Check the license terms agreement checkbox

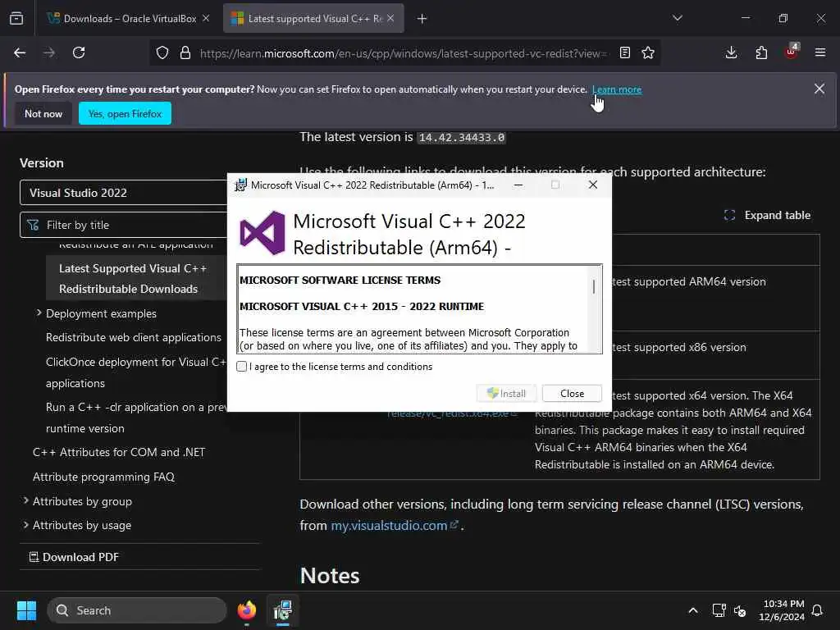[x=242, y=367]
